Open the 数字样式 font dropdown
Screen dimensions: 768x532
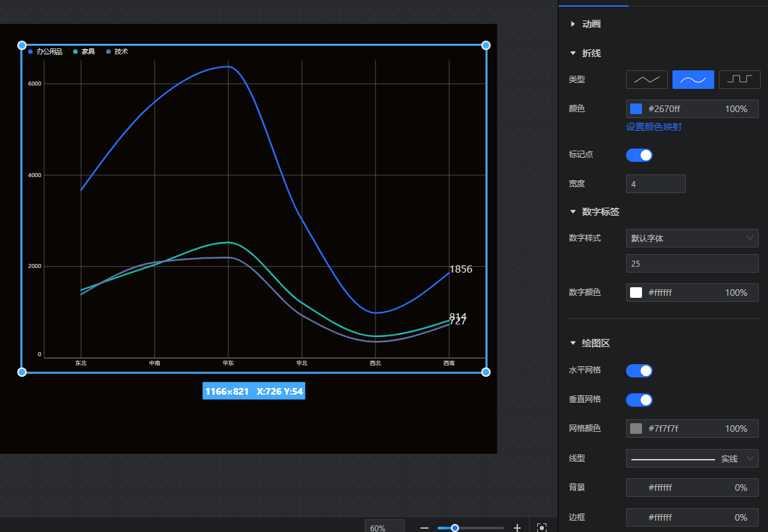click(692, 238)
